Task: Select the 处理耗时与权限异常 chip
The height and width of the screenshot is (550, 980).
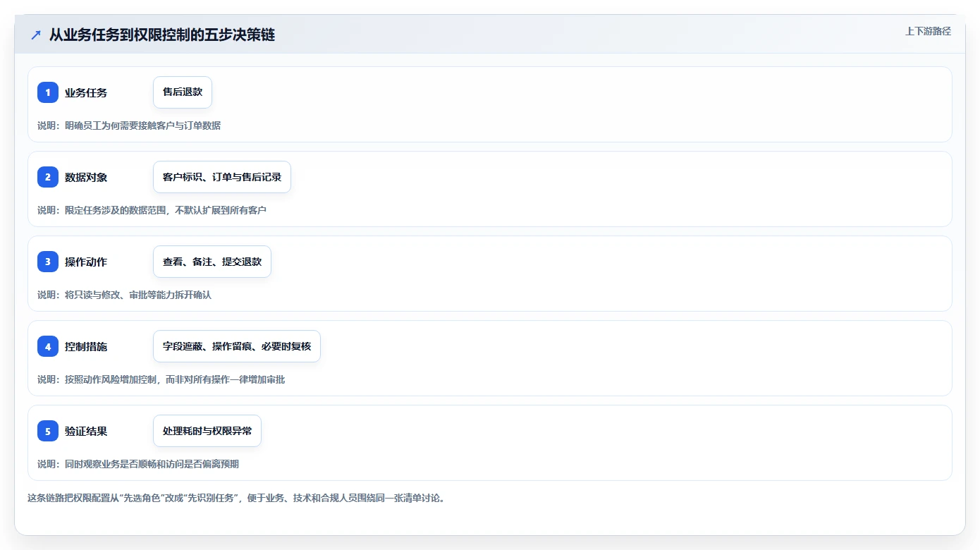Action: (207, 431)
